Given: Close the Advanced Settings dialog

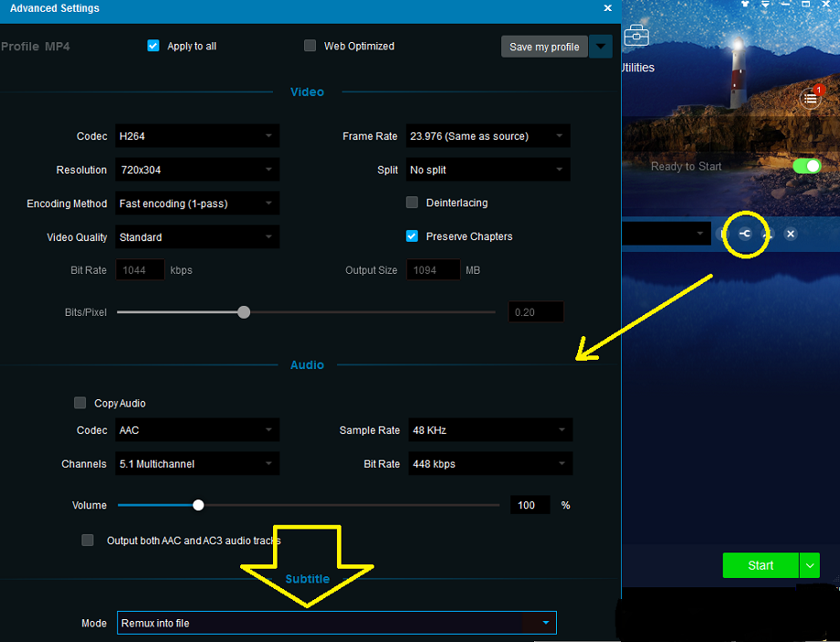Looking at the screenshot, I should coord(608,8).
